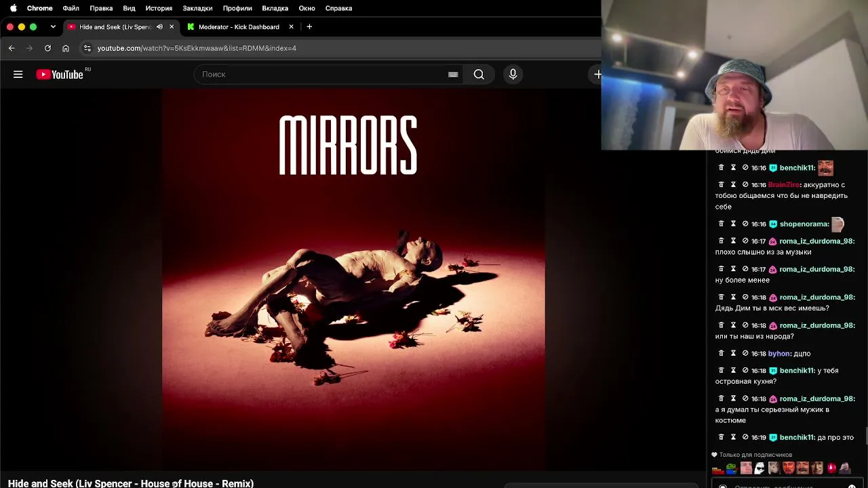This screenshot has height=488, width=868.
Task: Click the emote image in shopenorama's message
Action: click(837, 224)
